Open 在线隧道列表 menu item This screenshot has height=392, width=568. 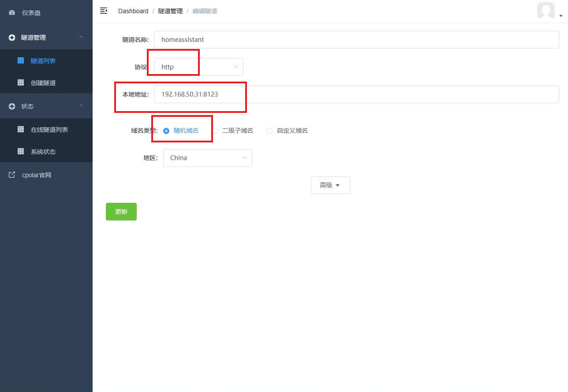click(46, 129)
